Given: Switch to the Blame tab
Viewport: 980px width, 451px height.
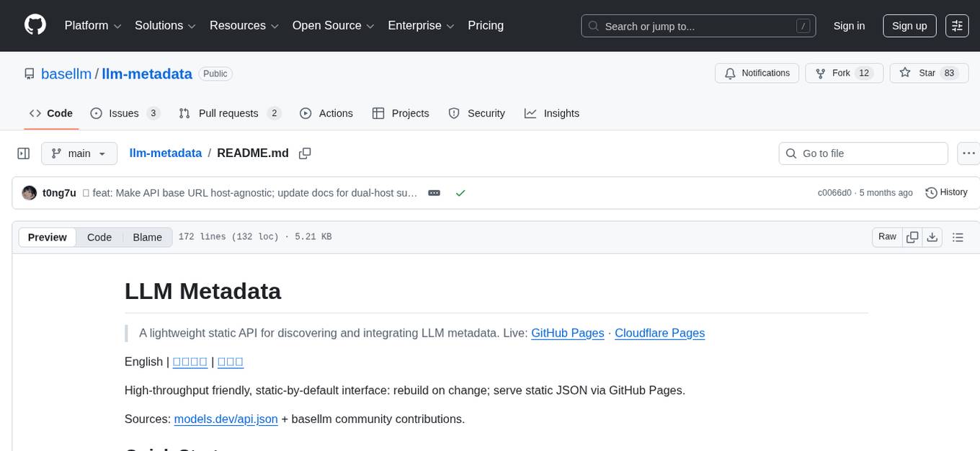Looking at the screenshot, I should point(147,237).
